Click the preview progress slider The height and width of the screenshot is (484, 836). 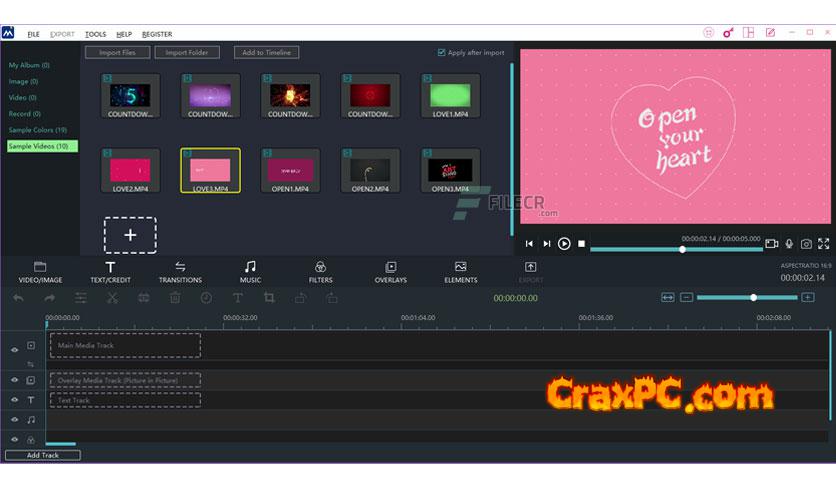pos(676,249)
